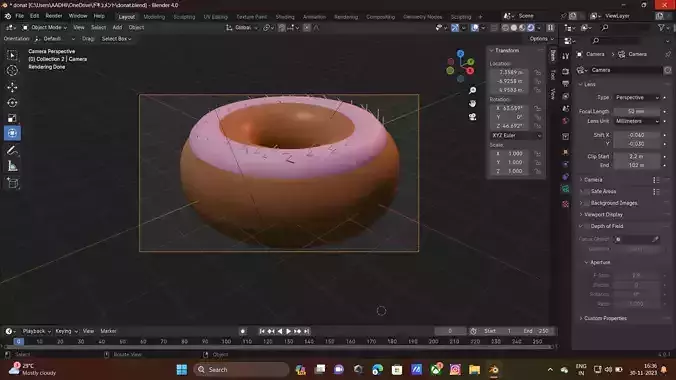Screen dimensions: 676x380
Task: Select the Select Box tool in toolbar
Action: click(x=12, y=55)
